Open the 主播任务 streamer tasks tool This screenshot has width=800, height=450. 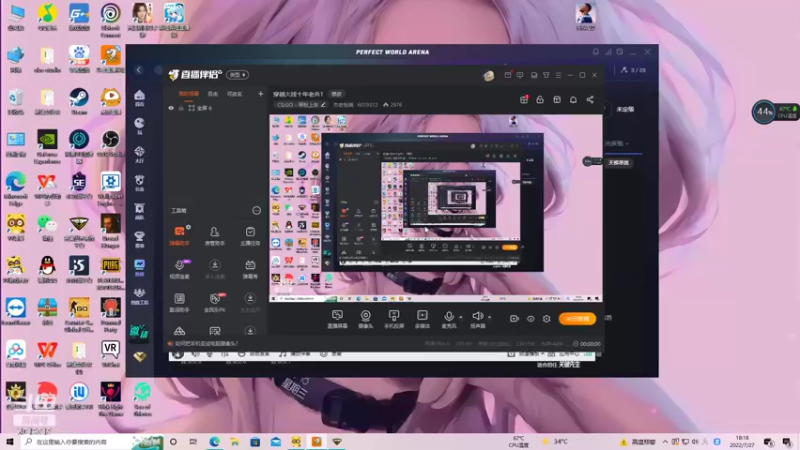[x=250, y=236]
